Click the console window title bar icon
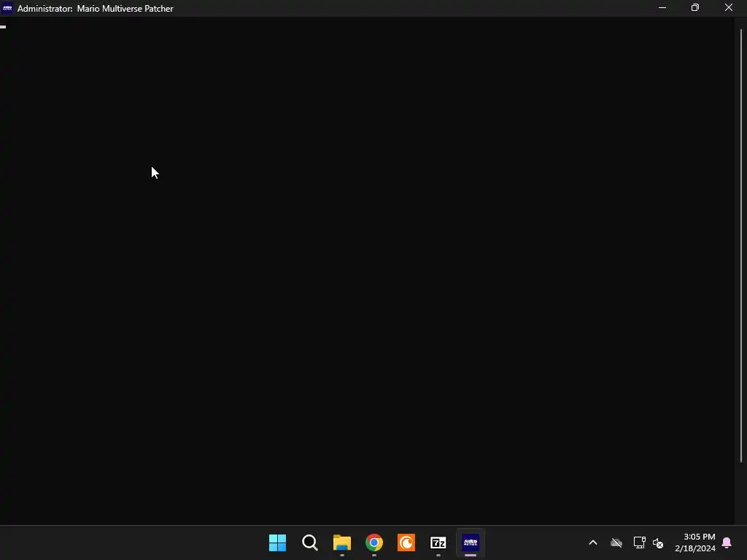Image resolution: width=747 pixels, height=560 pixels. [x=7, y=8]
